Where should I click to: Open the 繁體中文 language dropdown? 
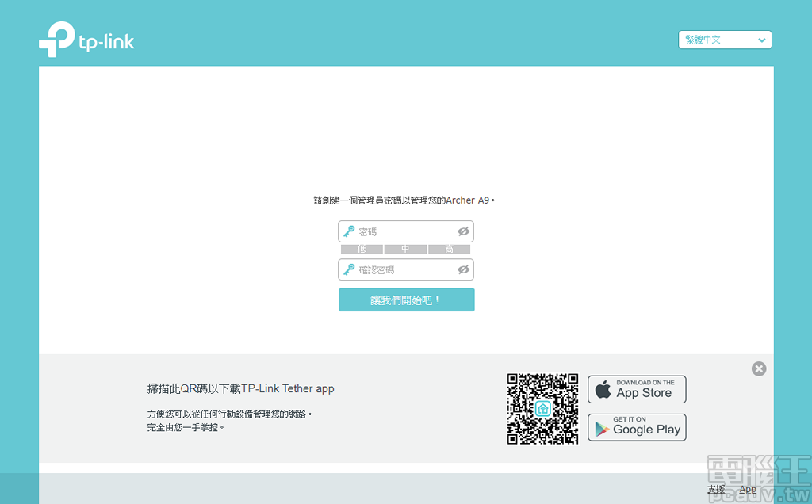(x=725, y=40)
